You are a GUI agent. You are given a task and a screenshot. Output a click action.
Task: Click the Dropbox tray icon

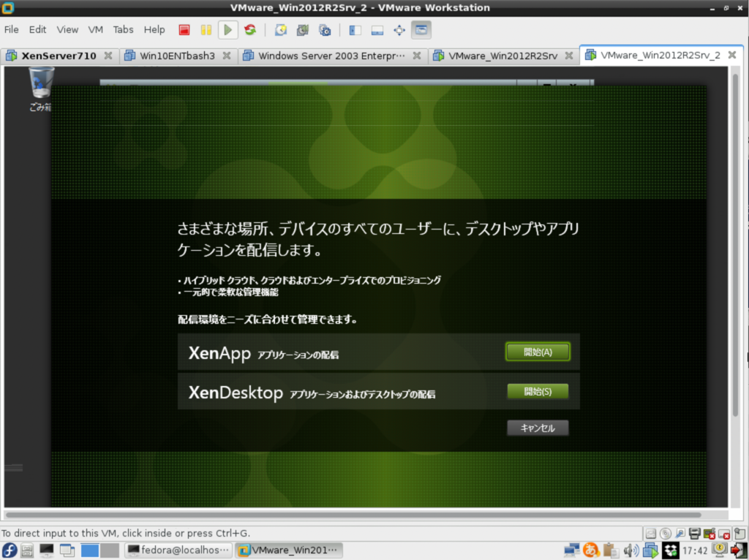[x=670, y=550]
